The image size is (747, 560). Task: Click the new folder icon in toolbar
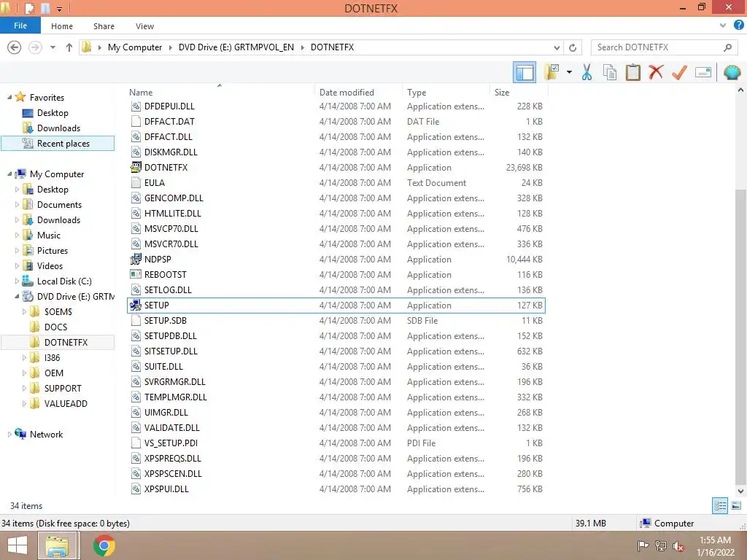click(552, 72)
